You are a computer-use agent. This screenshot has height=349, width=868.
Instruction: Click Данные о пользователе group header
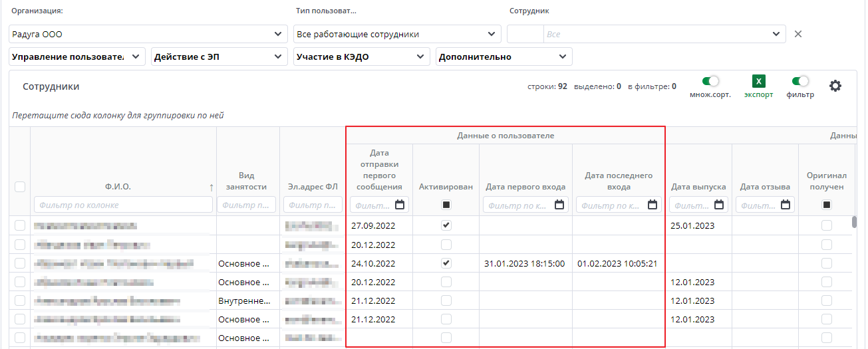506,136
